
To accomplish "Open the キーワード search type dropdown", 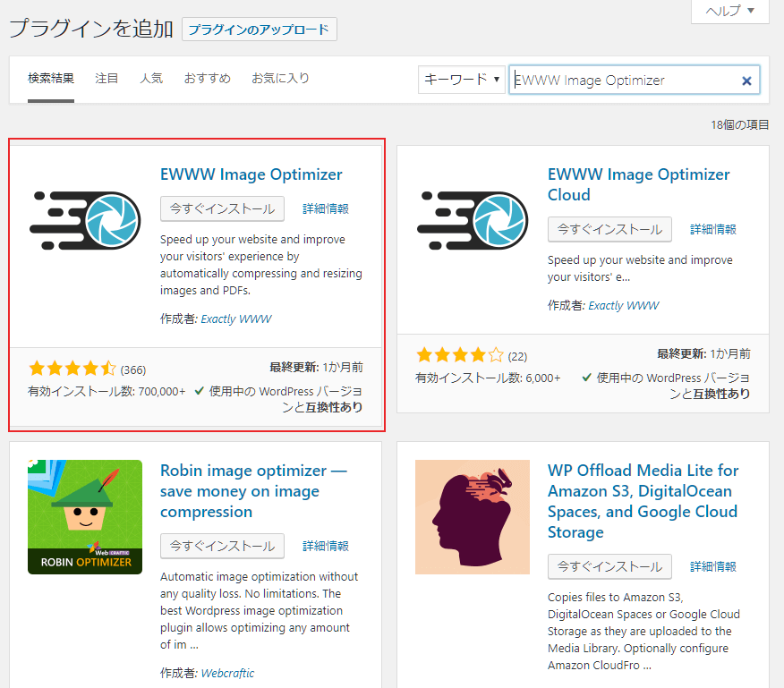I will pos(461,80).
